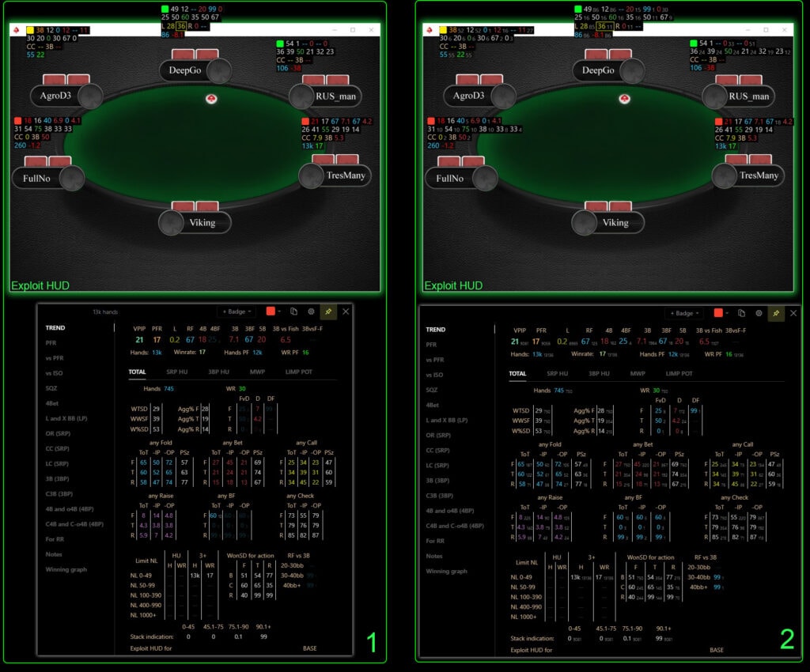
Task: Click the dealer button chip on table 2
Action: pos(625,99)
